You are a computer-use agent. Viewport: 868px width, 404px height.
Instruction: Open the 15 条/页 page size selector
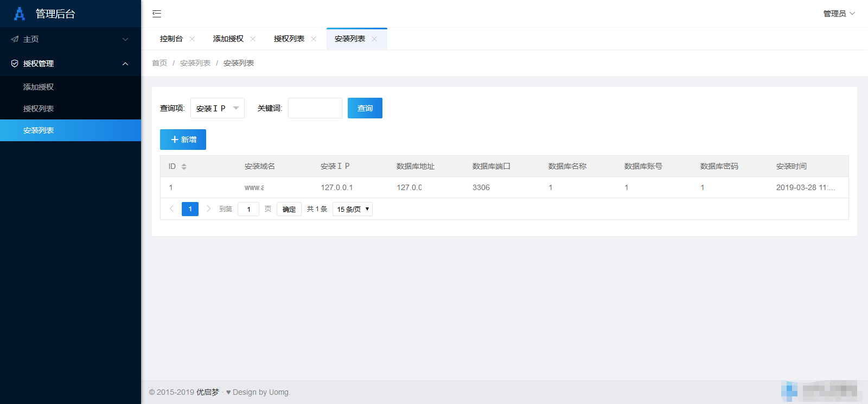coord(353,209)
